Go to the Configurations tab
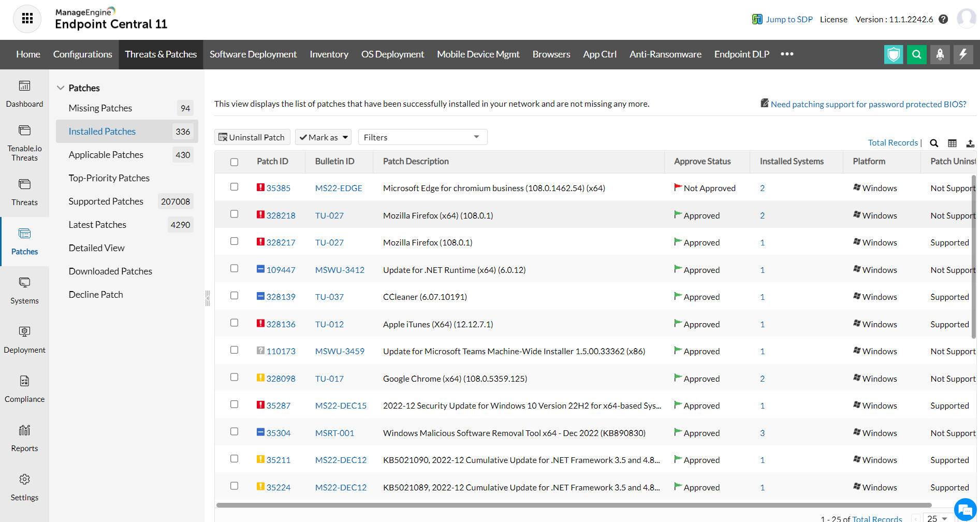 click(x=83, y=54)
